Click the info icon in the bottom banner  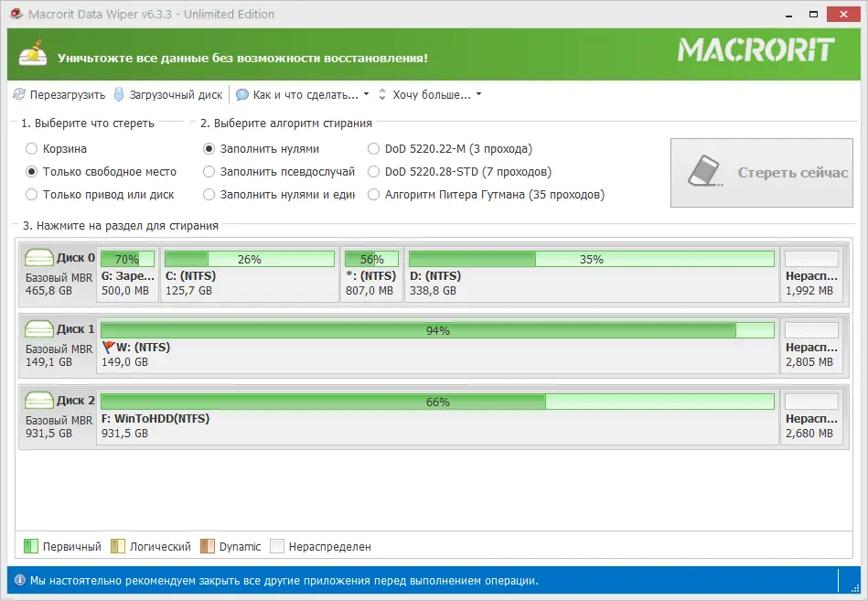coord(19,579)
